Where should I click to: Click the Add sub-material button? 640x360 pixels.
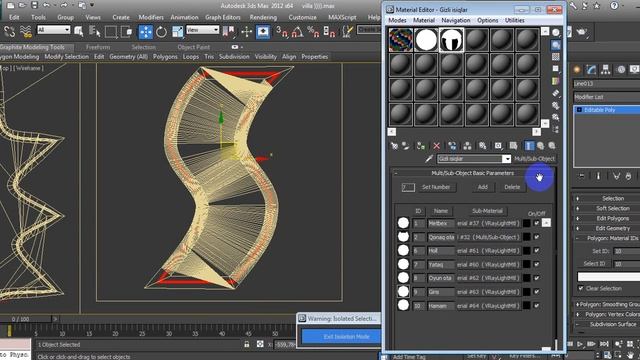pyautogui.click(x=482, y=187)
